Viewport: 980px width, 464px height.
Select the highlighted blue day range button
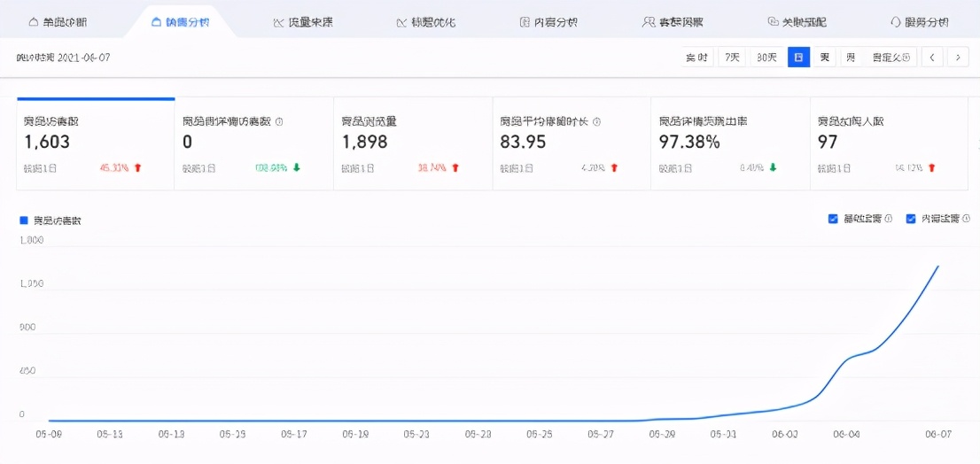798,58
